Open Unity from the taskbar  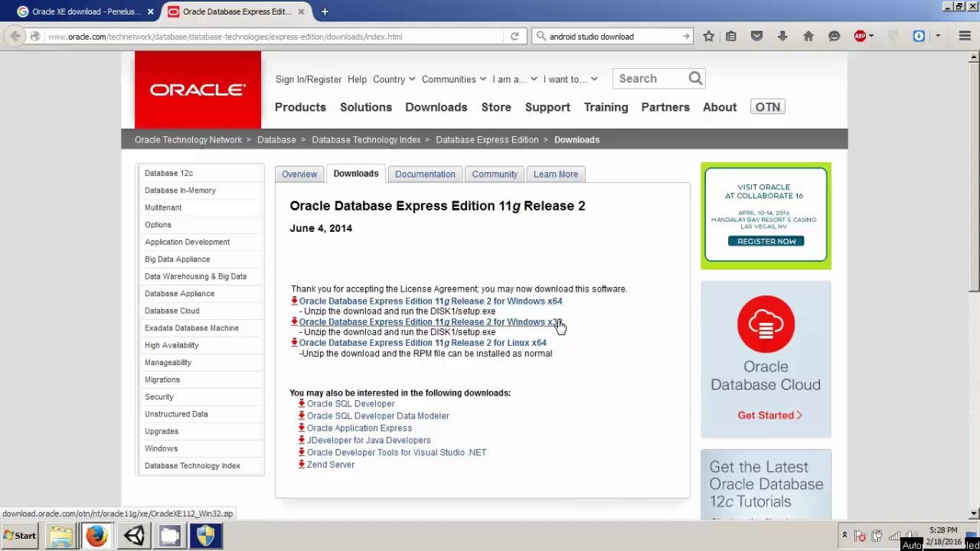coord(133,536)
